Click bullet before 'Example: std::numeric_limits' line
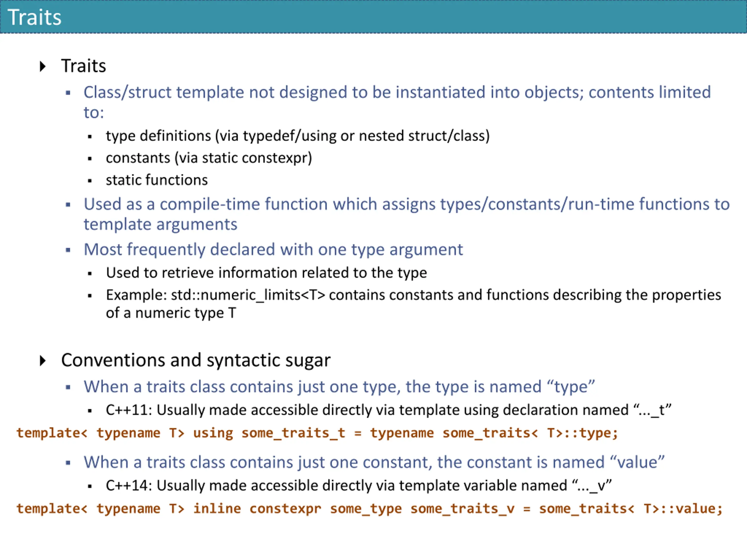Viewport: 747px width, 560px height. [90, 296]
